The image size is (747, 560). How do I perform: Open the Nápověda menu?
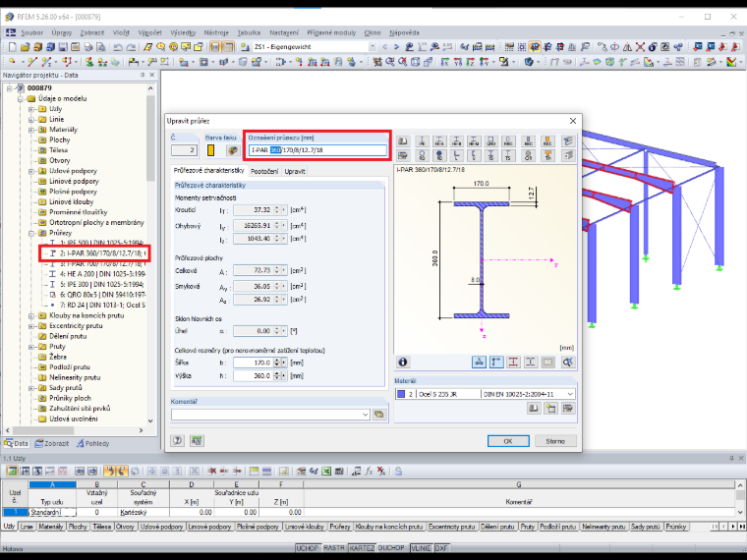(404, 32)
